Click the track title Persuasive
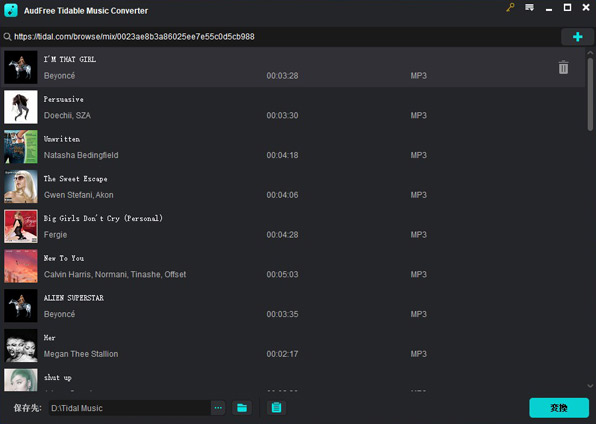This screenshot has height=424, width=596. click(63, 99)
